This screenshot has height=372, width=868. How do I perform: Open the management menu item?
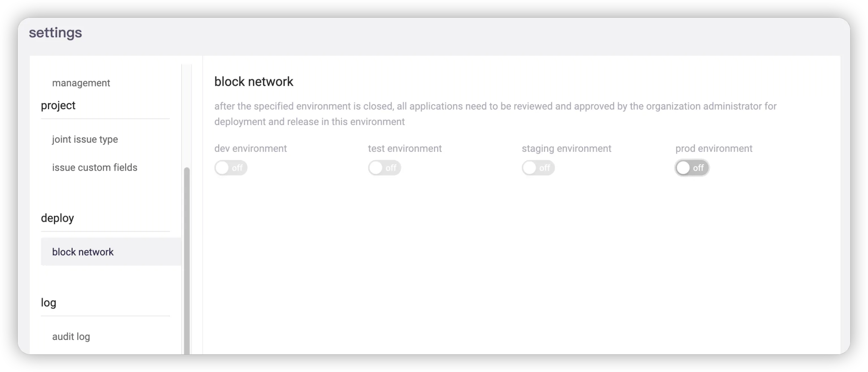coord(81,83)
